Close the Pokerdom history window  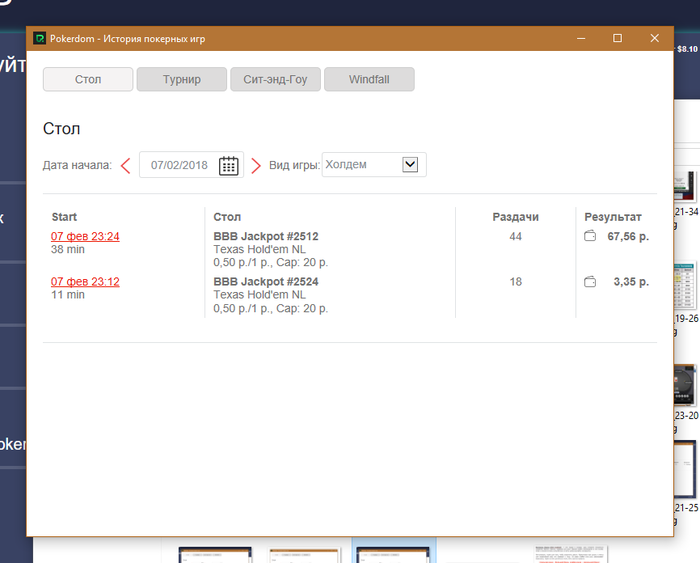pos(654,38)
